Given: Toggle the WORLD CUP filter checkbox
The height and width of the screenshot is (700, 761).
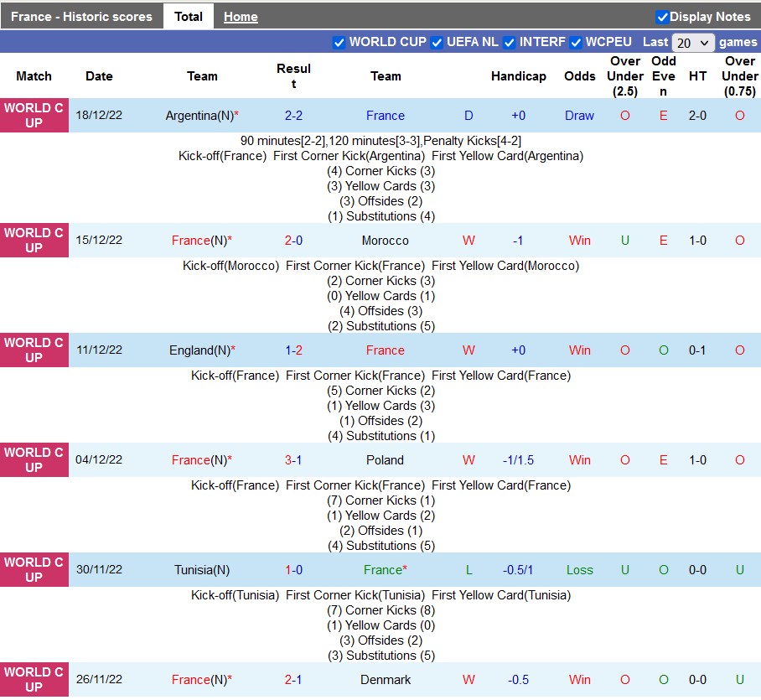Looking at the screenshot, I should point(339,43).
